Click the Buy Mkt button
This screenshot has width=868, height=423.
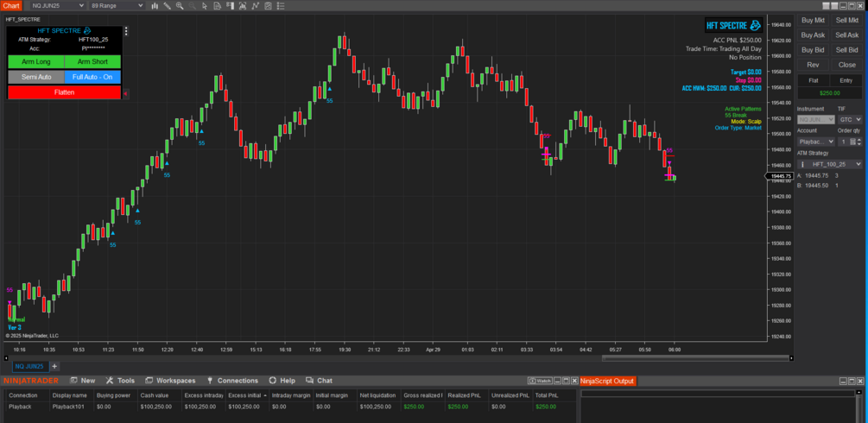click(813, 21)
